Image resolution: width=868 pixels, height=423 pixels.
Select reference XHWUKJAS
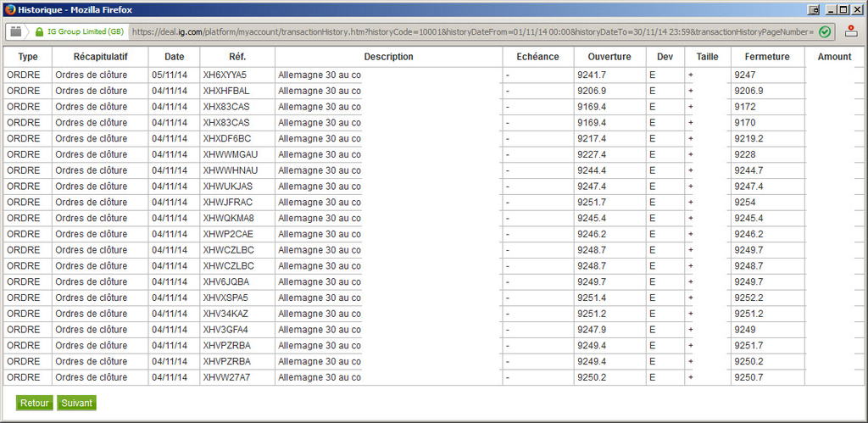[227, 186]
